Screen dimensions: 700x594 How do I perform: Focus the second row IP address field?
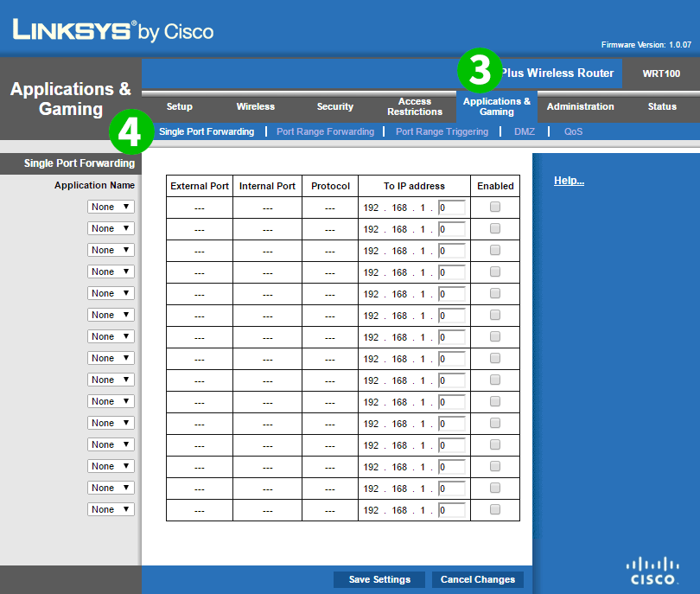[452, 229]
